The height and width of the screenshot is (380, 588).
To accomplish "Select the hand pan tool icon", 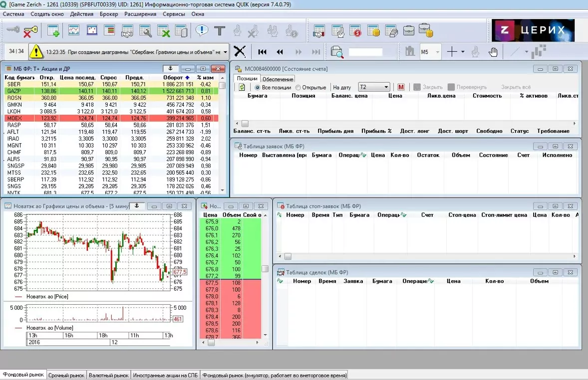I will [493, 52].
